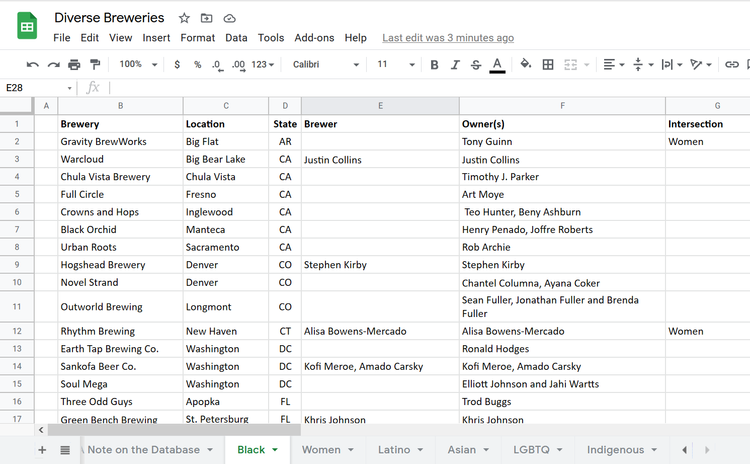
Task: Open the Calibri font dropdown
Action: click(325, 65)
